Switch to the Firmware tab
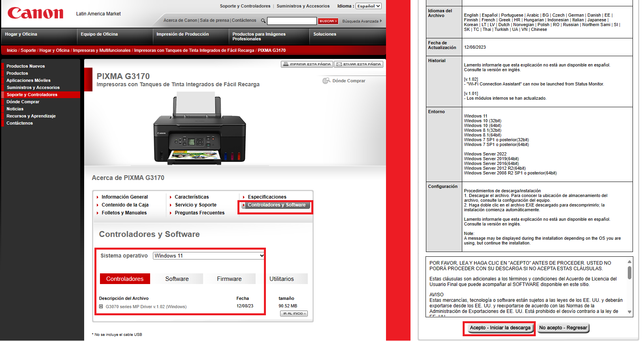 (229, 279)
